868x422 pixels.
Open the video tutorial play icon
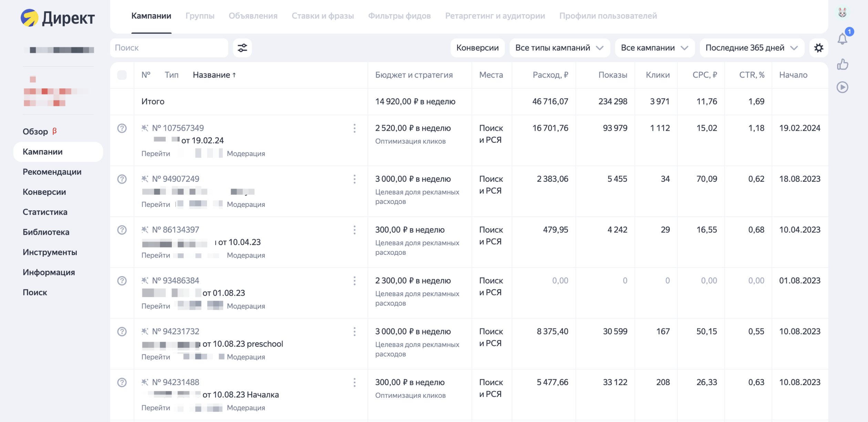(x=843, y=87)
